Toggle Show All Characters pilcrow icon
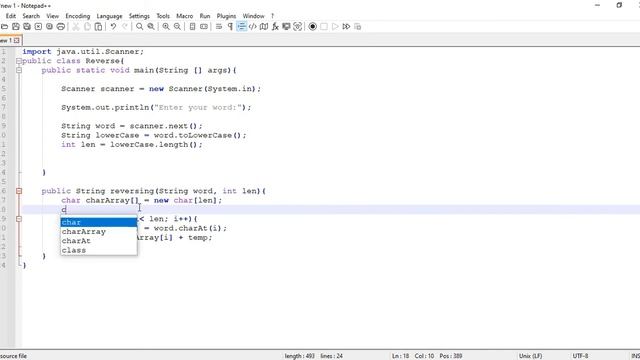The height and width of the screenshot is (360, 640). click(x=230, y=27)
